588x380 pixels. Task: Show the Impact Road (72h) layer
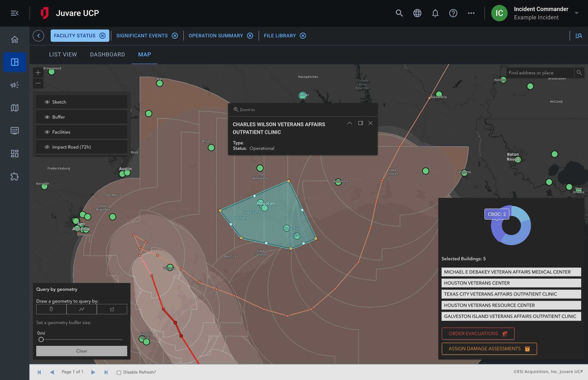tap(47, 147)
